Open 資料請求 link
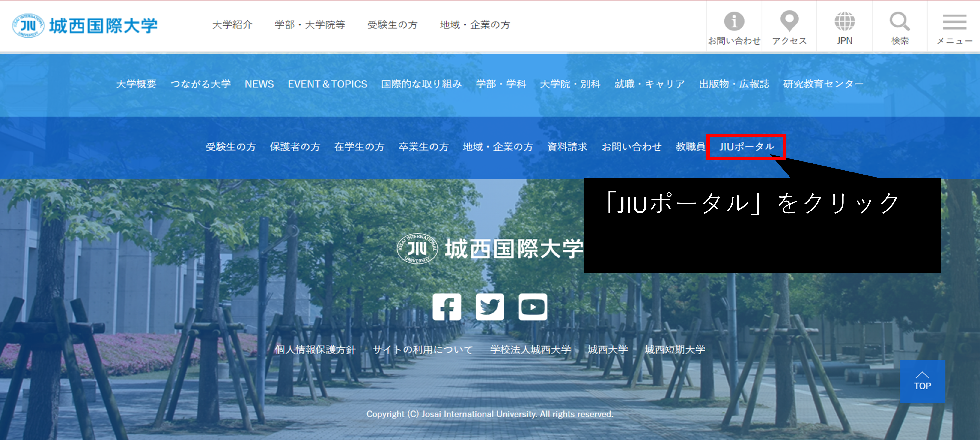Image resolution: width=980 pixels, height=440 pixels. pos(567,147)
